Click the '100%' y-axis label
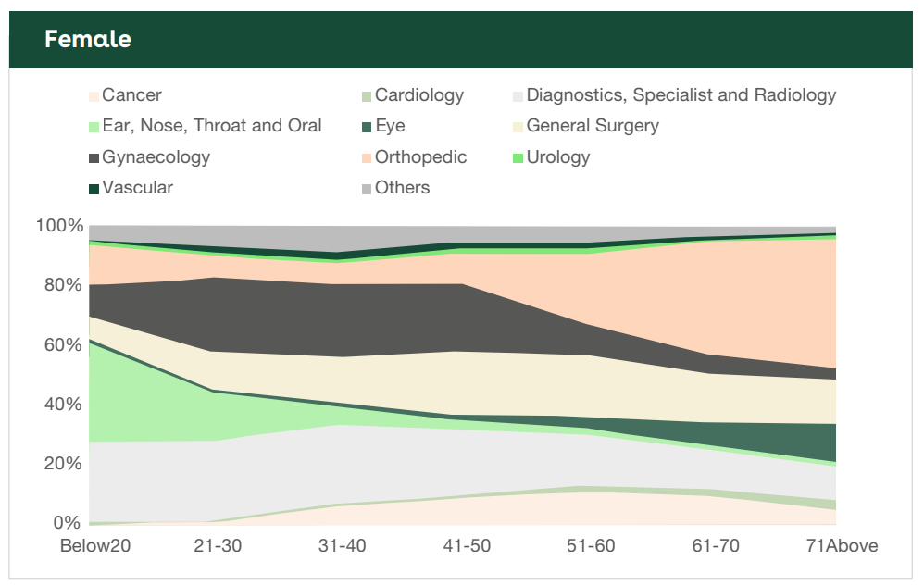The width and height of the screenshot is (924, 586). (60, 227)
